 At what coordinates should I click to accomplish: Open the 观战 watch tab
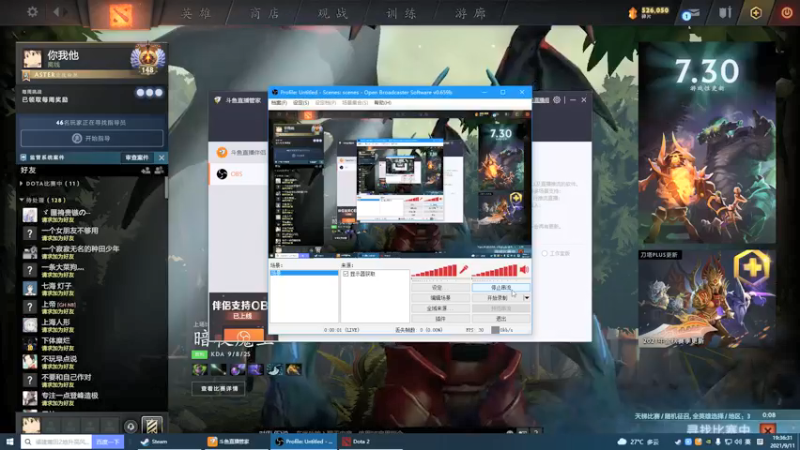(x=333, y=13)
